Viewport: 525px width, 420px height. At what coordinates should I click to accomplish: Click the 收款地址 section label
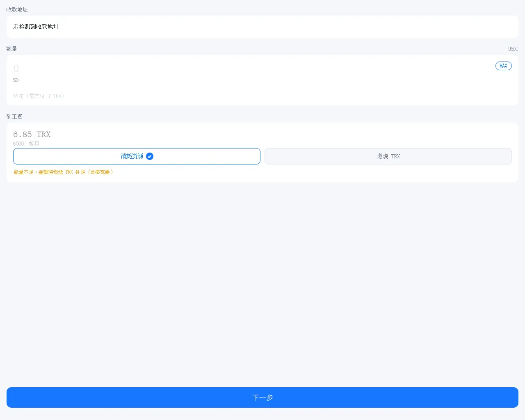17,9
